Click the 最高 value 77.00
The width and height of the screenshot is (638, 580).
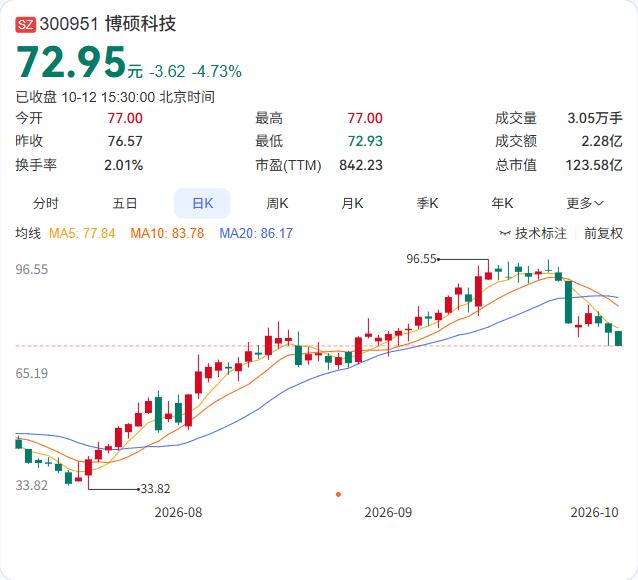(365, 118)
